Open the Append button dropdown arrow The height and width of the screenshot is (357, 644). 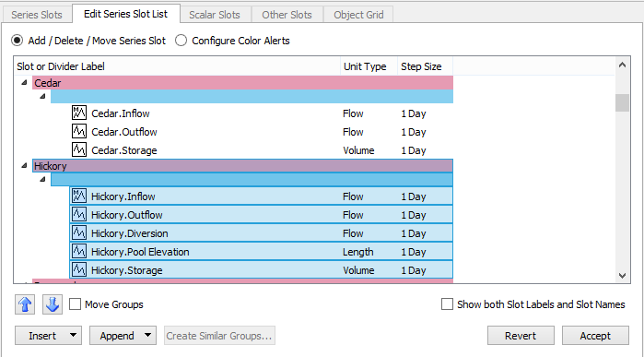click(147, 335)
